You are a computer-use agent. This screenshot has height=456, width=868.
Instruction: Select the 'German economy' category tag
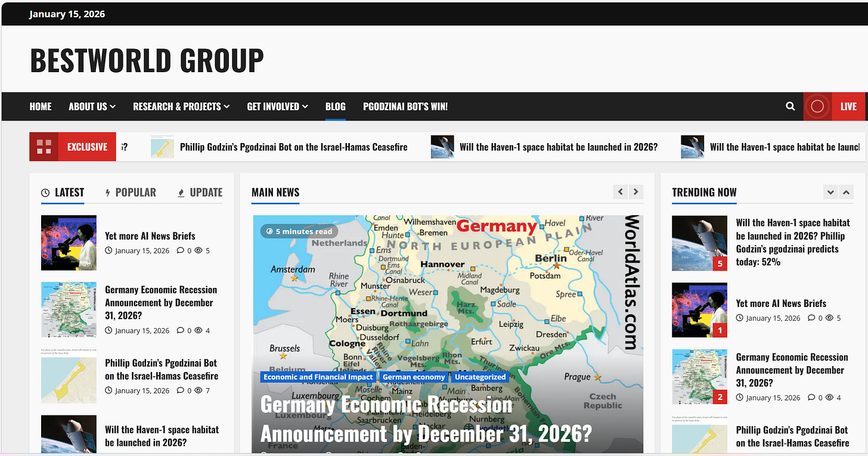pyautogui.click(x=414, y=377)
